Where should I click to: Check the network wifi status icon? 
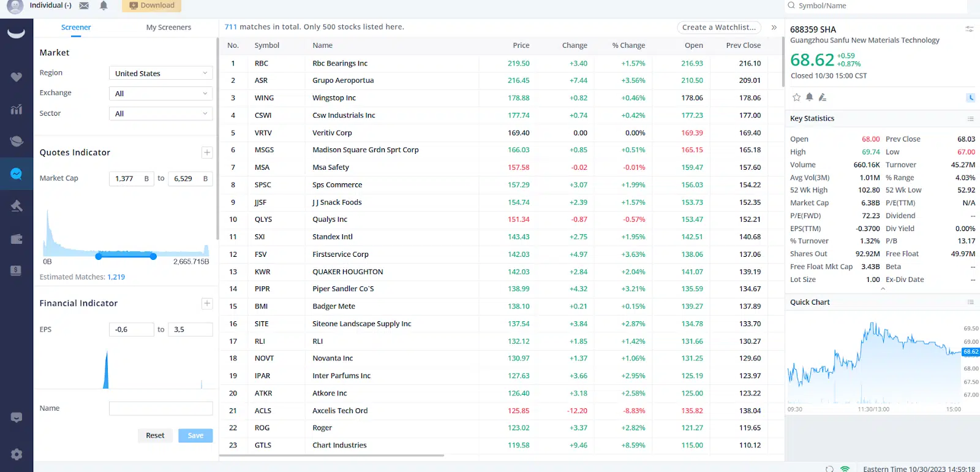845,469
